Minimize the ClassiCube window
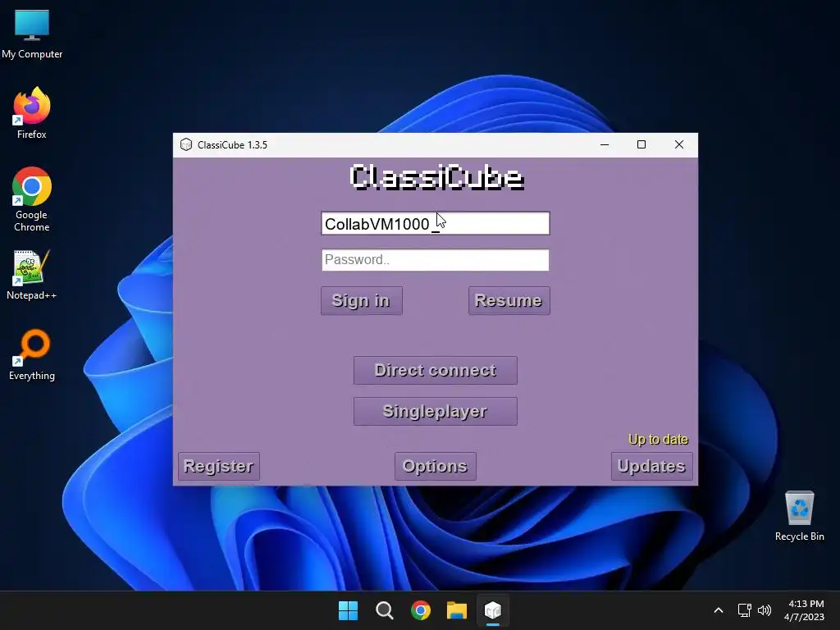The width and height of the screenshot is (840, 630). (605, 144)
